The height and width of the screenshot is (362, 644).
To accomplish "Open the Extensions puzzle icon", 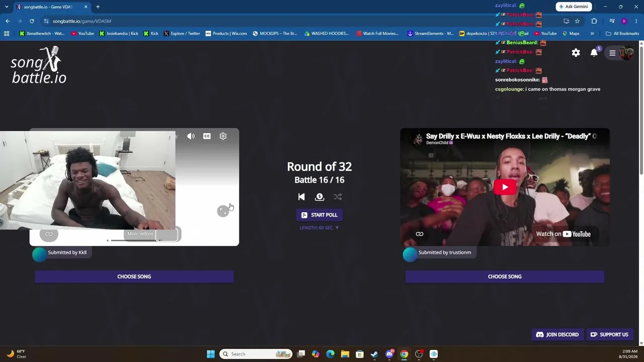I will 594,21.
